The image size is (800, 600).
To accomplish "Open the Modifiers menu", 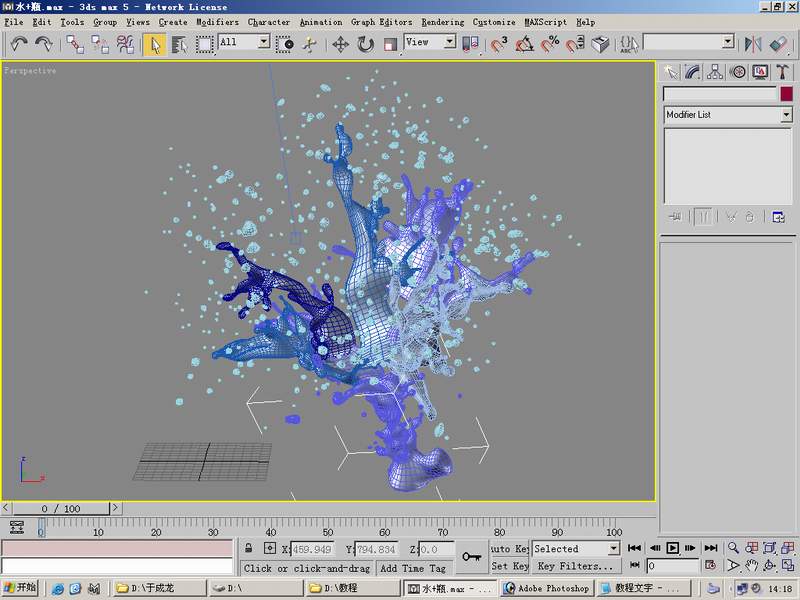I will pos(217,21).
